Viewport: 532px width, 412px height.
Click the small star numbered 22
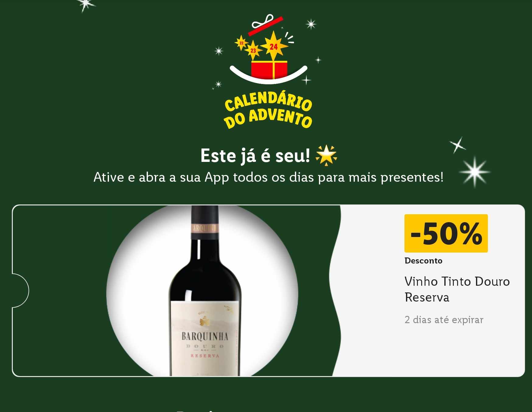click(241, 43)
